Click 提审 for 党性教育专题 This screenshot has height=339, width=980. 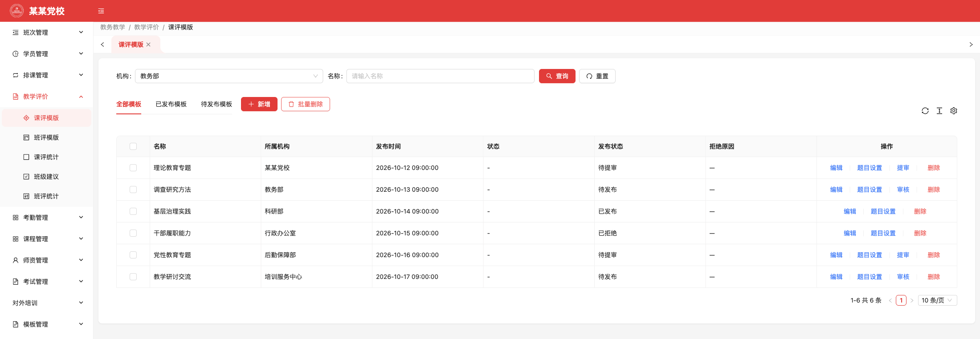[x=903, y=255]
